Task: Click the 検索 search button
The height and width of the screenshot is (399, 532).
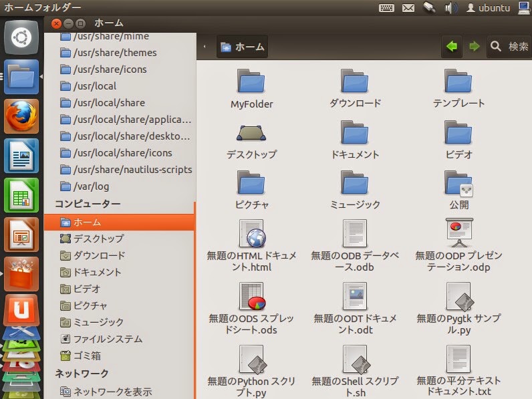Action: click(509, 46)
